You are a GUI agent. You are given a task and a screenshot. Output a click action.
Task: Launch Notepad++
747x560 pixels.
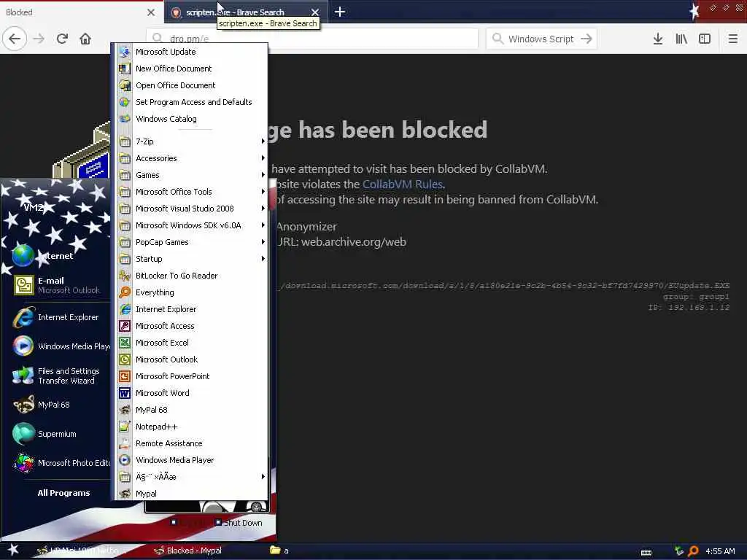tap(193, 427)
